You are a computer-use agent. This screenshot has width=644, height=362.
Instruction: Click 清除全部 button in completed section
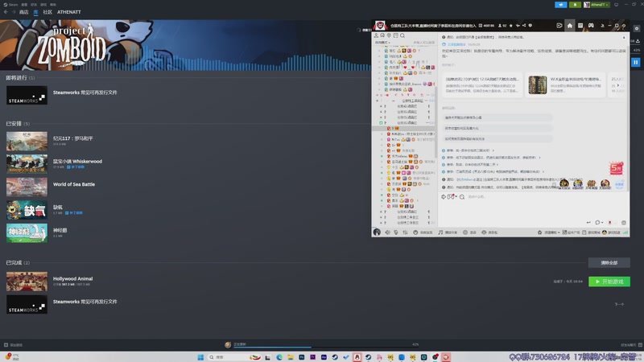pos(609,263)
